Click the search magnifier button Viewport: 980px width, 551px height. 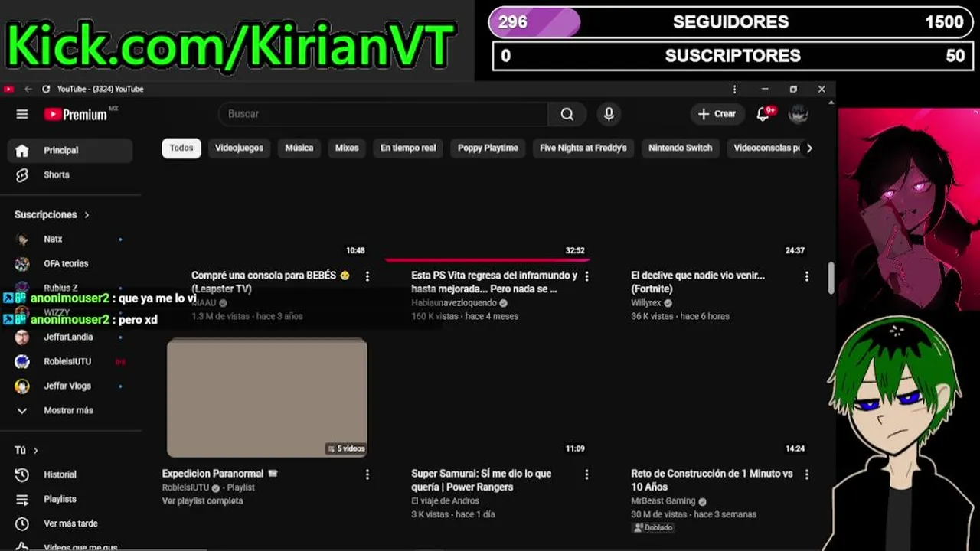click(567, 114)
